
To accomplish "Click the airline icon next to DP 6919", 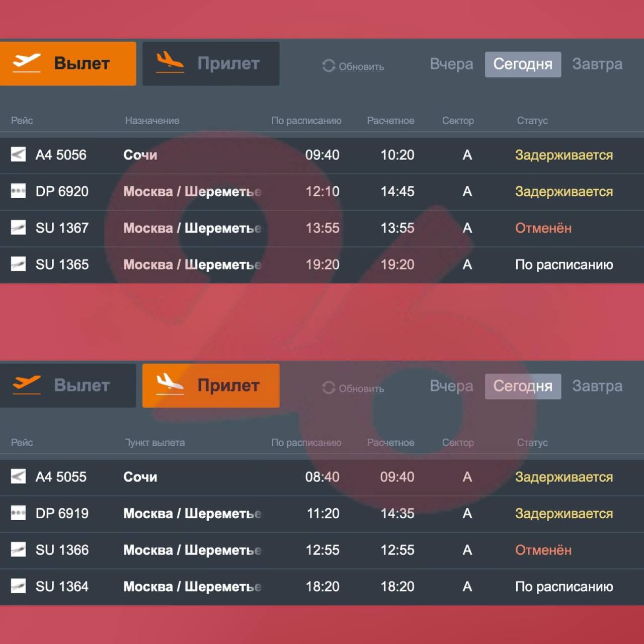I will pyautogui.click(x=18, y=513).
